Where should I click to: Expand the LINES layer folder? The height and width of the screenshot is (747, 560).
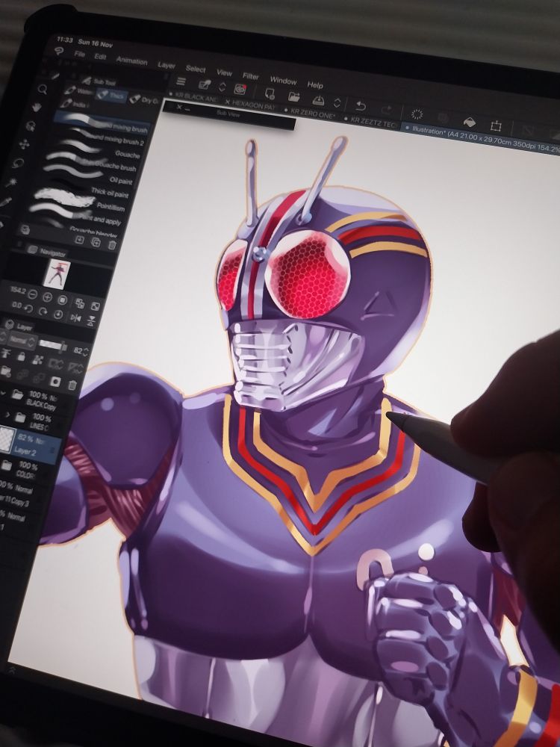tap(7, 415)
